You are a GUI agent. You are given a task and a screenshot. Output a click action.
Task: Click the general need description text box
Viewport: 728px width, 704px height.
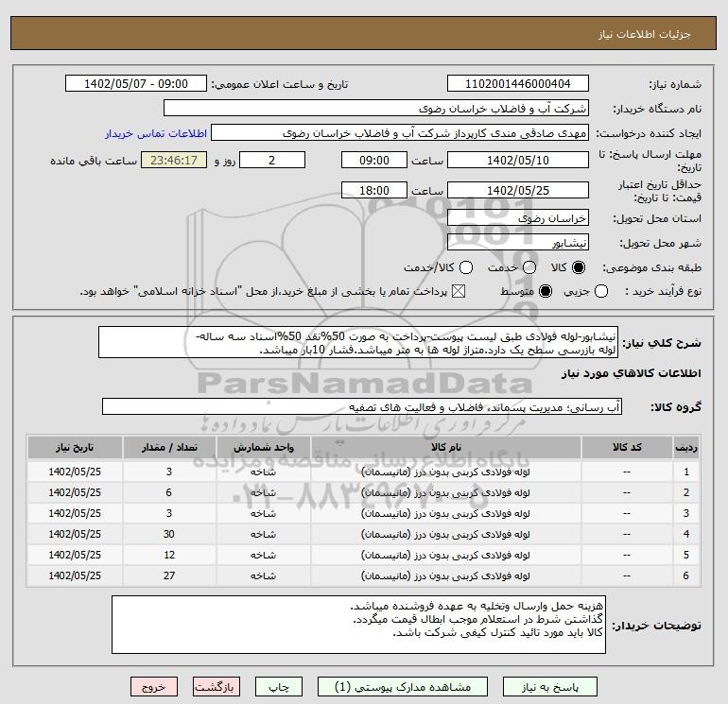pos(358,342)
